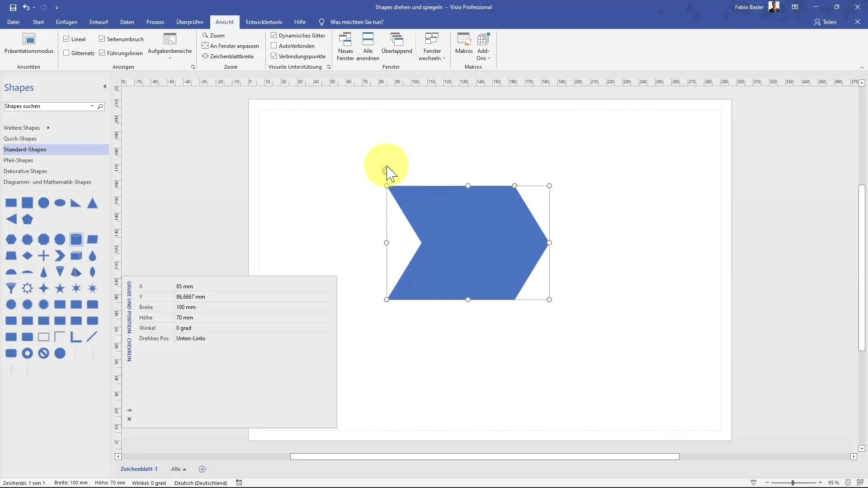Select the diamond shape

pyautogui.click(x=28, y=256)
